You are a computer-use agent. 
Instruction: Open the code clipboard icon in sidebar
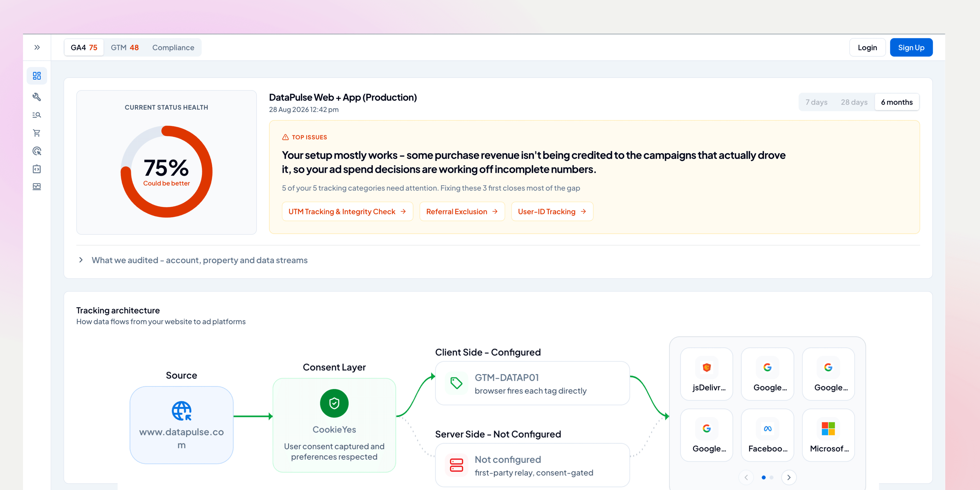pos(37,169)
